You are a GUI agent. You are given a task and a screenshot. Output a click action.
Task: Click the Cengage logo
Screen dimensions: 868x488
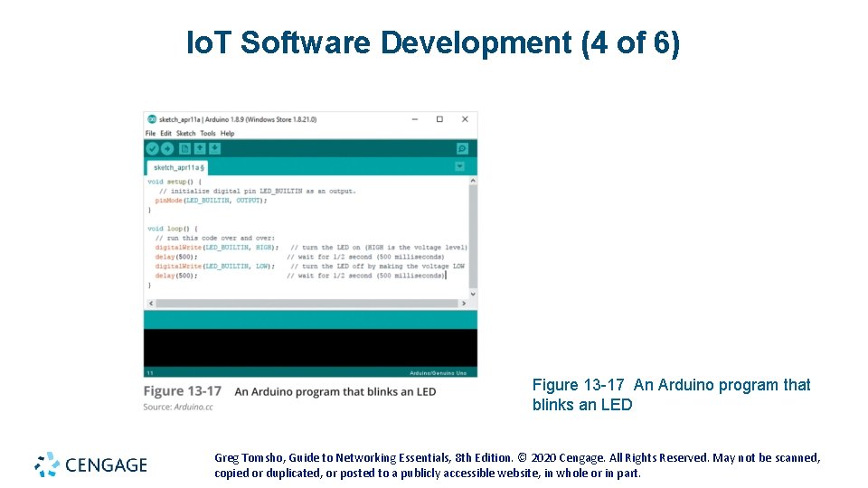point(90,465)
